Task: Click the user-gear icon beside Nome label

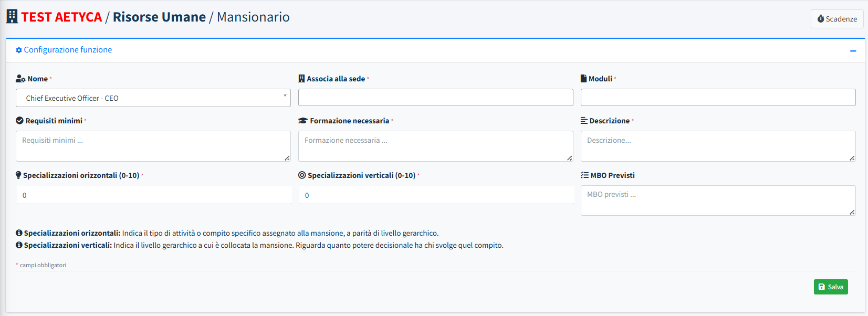Action: pos(20,79)
